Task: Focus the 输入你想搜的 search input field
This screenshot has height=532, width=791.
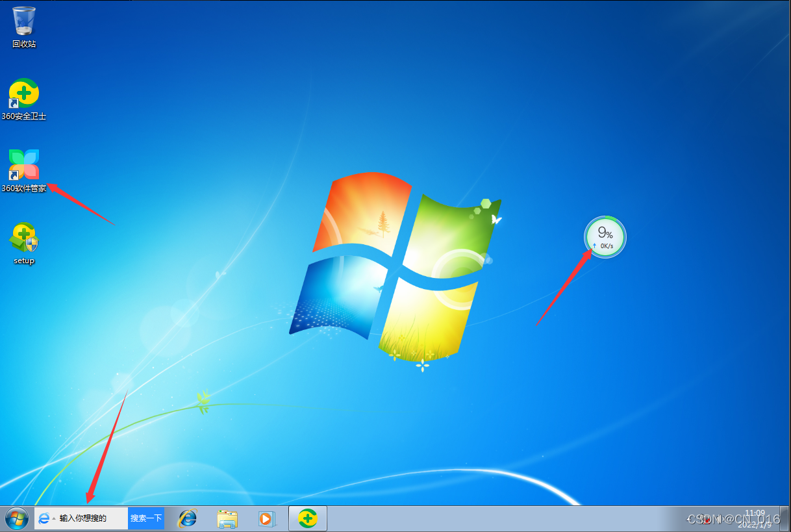Action: click(92, 518)
